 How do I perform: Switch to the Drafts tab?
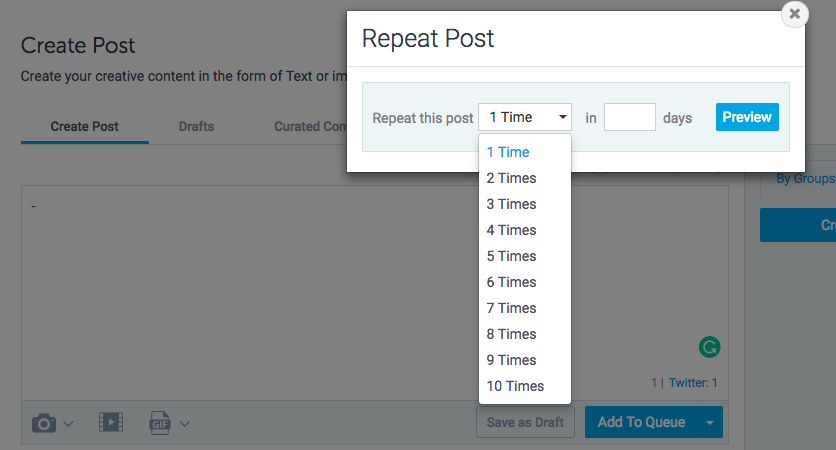(x=196, y=127)
